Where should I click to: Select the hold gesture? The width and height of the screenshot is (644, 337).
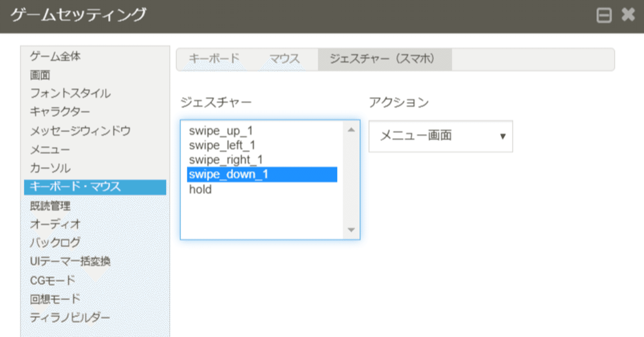200,189
